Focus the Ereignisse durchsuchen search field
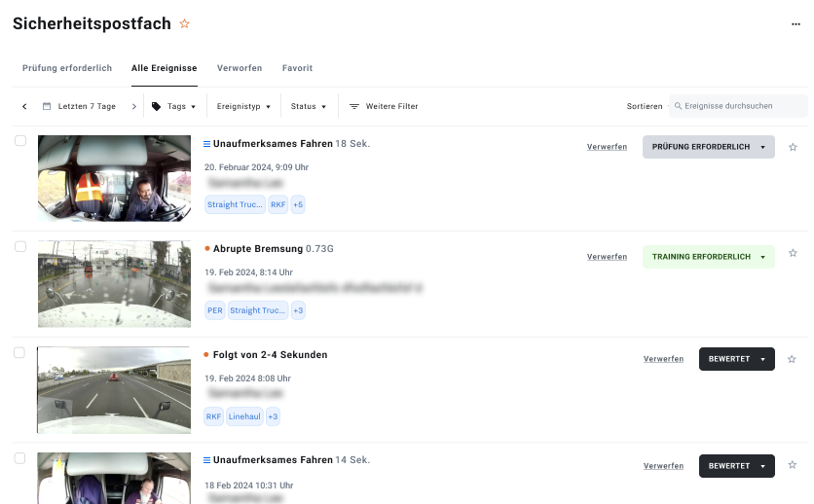 pyautogui.click(x=738, y=106)
